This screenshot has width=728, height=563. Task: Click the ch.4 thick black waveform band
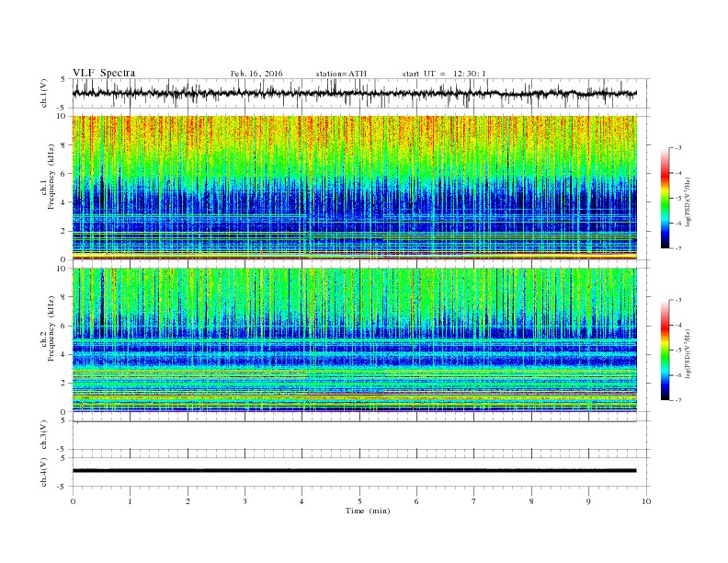pyautogui.click(x=354, y=471)
